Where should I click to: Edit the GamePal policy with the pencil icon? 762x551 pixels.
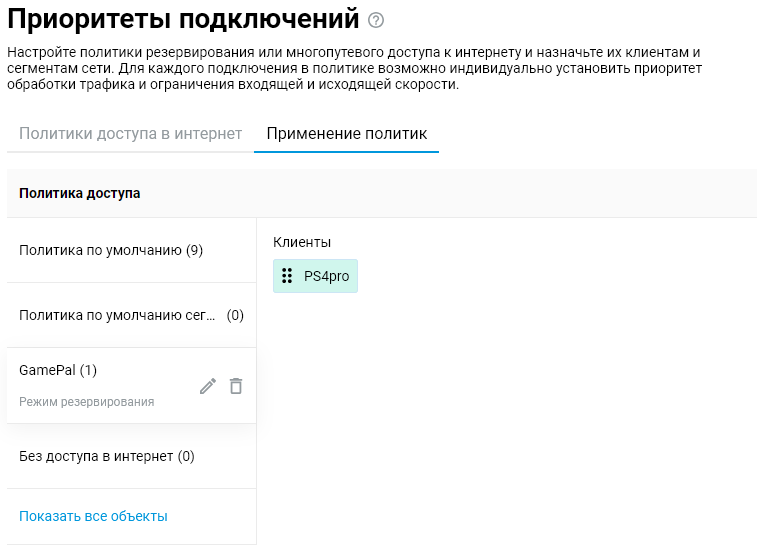pos(208,386)
